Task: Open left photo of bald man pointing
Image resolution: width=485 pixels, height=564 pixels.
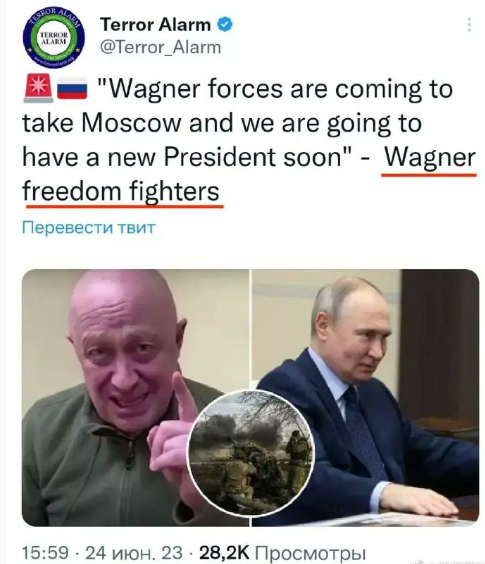Action: coord(135,398)
